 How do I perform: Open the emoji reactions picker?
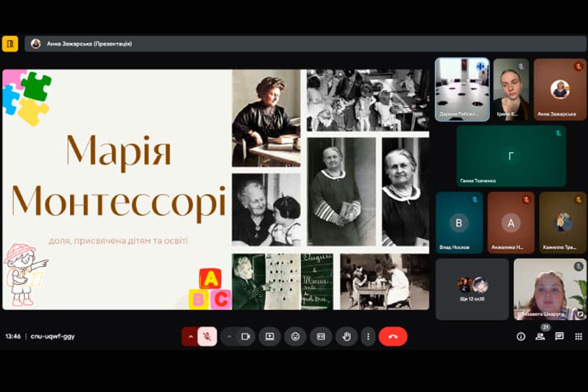coord(295,336)
